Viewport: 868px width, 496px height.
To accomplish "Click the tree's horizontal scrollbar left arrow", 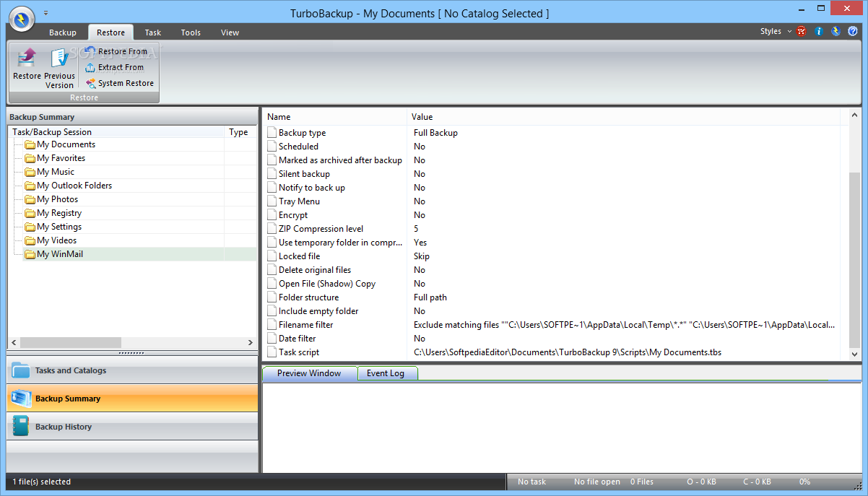I will pos(14,343).
